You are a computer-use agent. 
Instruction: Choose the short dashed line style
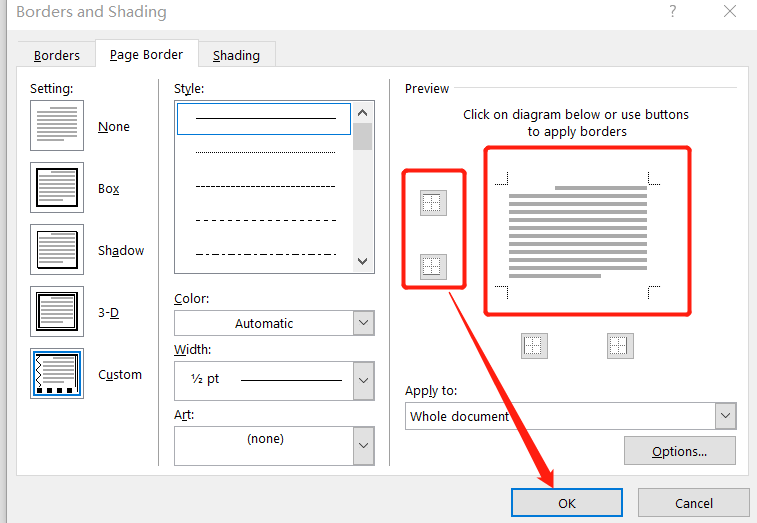(265, 186)
